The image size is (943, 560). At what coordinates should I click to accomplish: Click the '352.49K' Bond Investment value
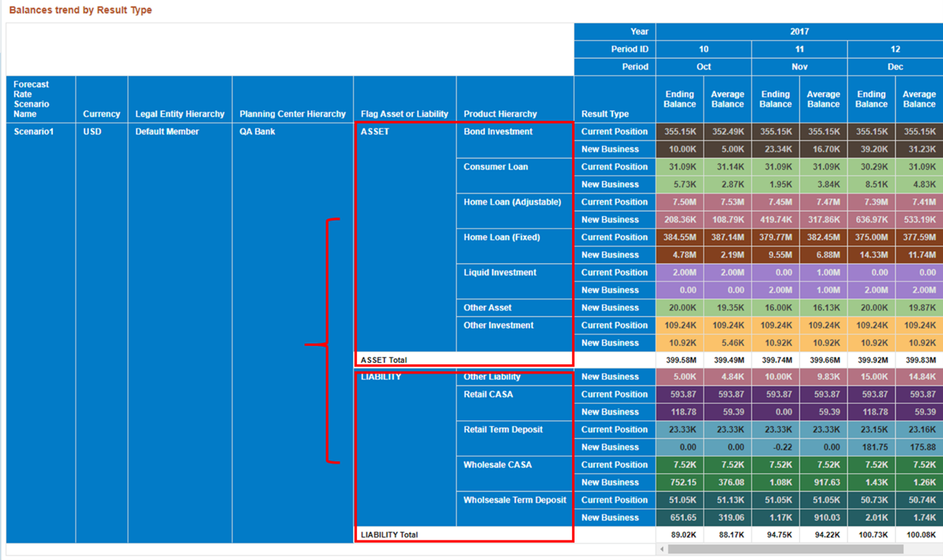pyautogui.click(x=728, y=131)
